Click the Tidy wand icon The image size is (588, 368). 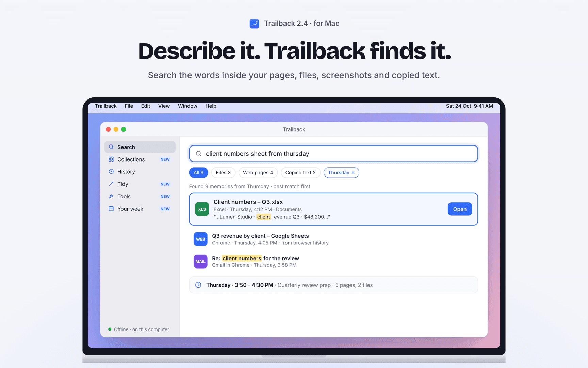(x=111, y=184)
